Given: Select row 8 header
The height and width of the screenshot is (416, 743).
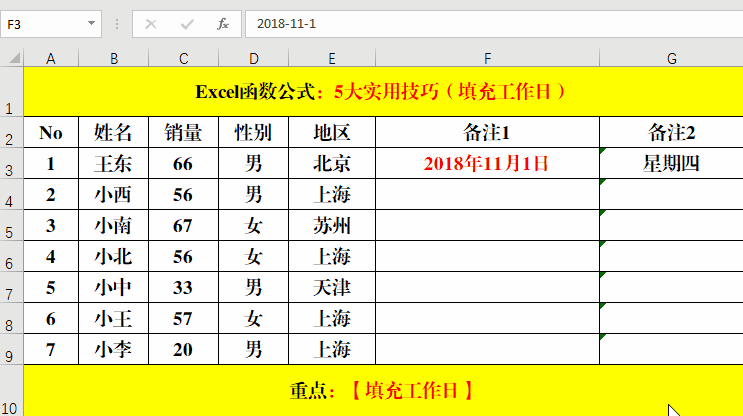Looking at the screenshot, I should click(x=12, y=318).
